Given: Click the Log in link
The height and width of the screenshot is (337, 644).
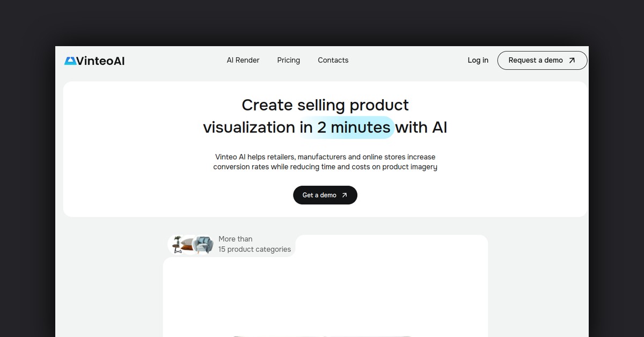Looking at the screenshot, I should tap(478, 60).
